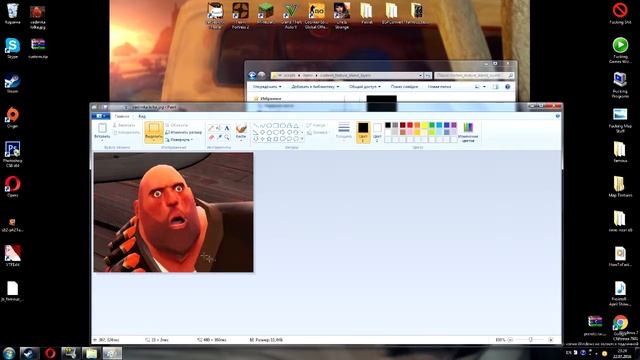
Task: Click the black image thumbnail in Explorer
Action: [x=381, y=103]
